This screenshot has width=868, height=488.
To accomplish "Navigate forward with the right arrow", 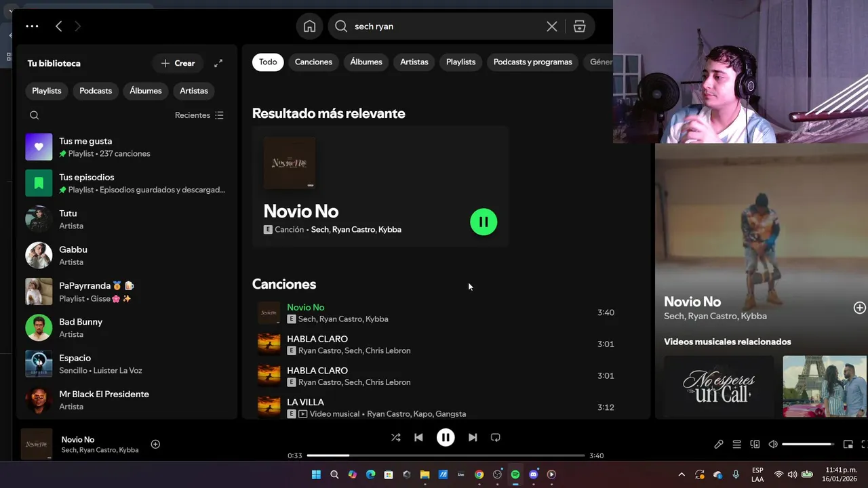I will click(x=77, y=26).
